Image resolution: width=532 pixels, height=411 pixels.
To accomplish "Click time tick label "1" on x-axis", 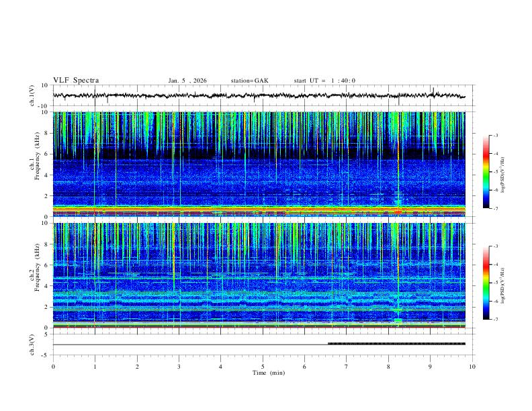I will tap(95, 367).
